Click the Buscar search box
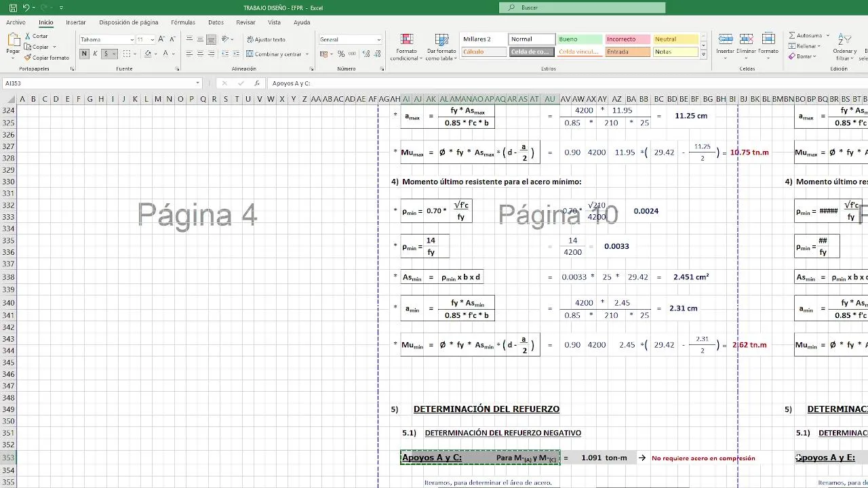Screen dimensions: 868x488 coord(583,7)
